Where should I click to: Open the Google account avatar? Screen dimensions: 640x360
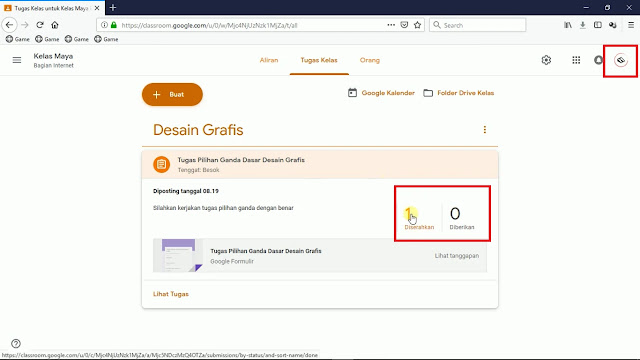621,60
